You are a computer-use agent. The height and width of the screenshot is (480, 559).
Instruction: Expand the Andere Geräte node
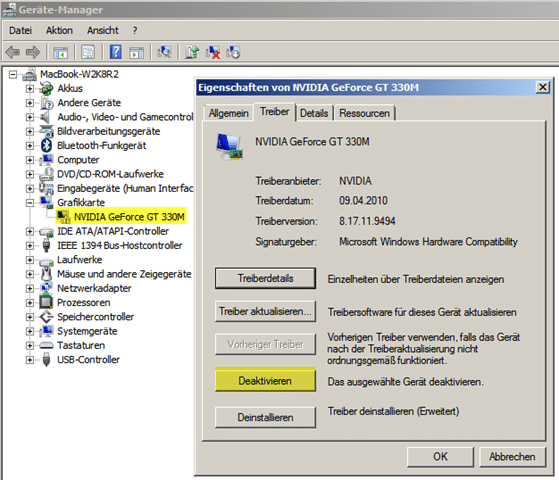point(30,103)
